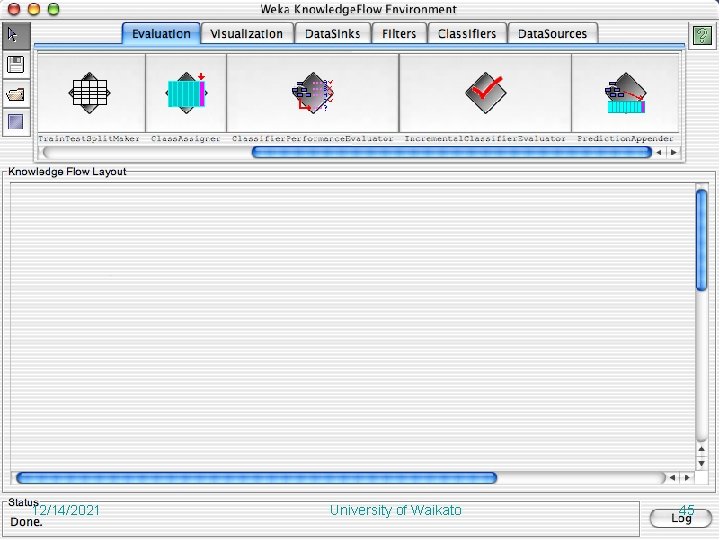Click the stop square icon
Viewport: 720px width, 540px height.
point(16,122)
